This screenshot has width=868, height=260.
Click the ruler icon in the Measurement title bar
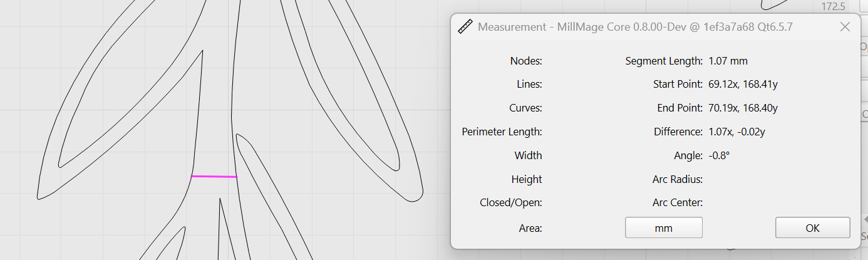465,27
